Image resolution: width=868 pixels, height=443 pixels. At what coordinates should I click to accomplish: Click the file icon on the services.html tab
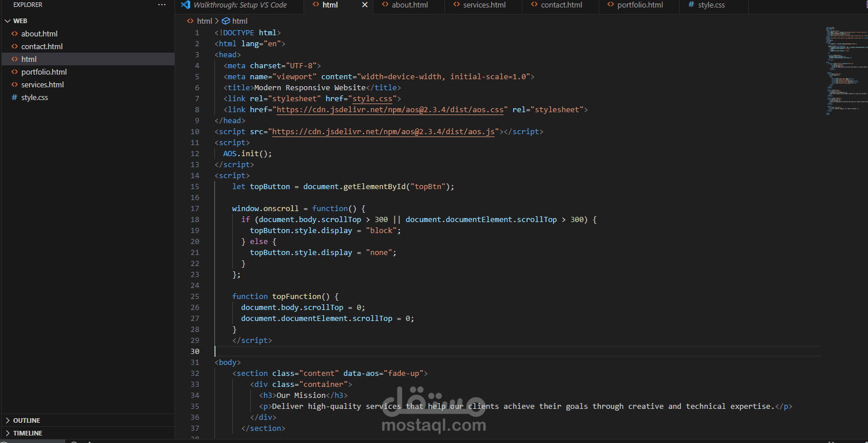pyautogui.click(x=455, y=5)
